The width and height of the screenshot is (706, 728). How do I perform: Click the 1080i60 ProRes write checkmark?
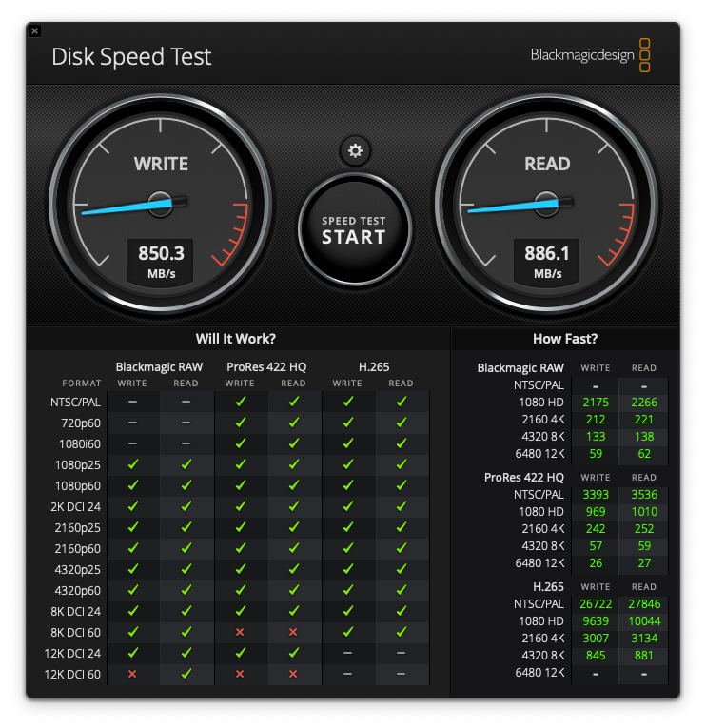click(241, 443)
